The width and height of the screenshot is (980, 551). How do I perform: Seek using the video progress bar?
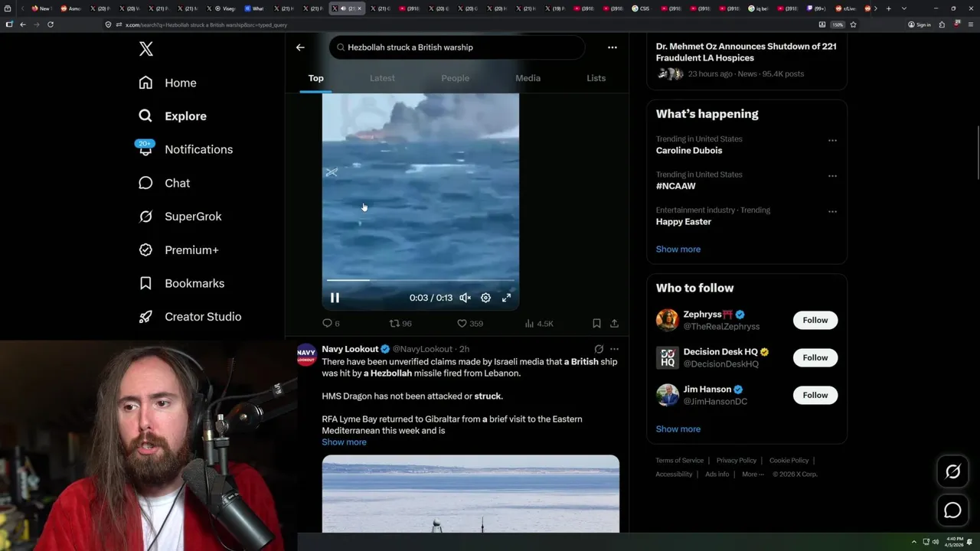(420, 280)
